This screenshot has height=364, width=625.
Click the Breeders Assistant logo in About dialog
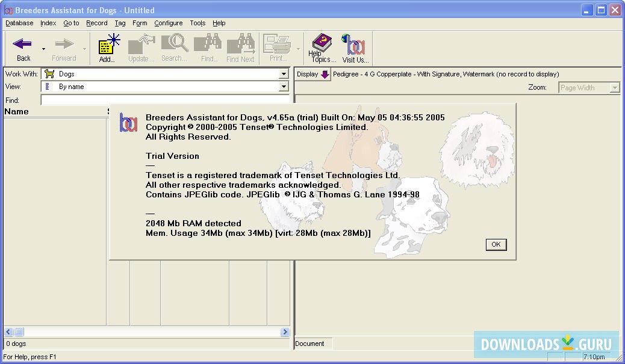pos(128,123)
